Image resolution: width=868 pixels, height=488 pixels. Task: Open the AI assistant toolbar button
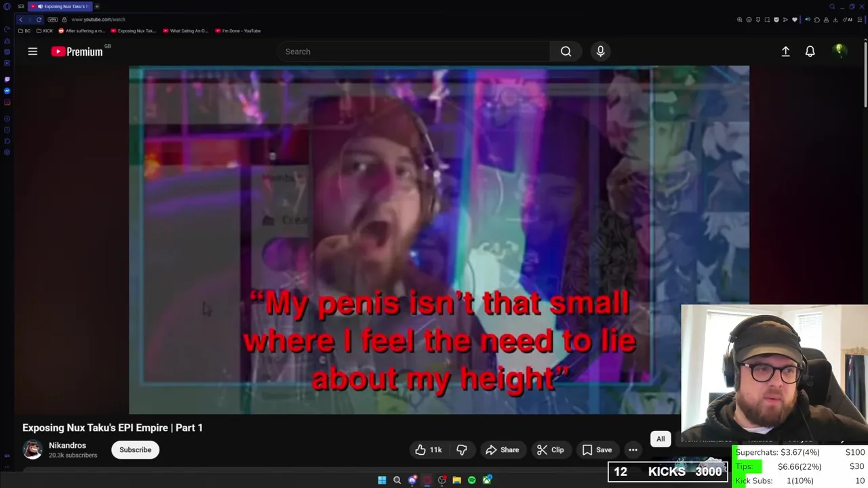click(848, 20)
